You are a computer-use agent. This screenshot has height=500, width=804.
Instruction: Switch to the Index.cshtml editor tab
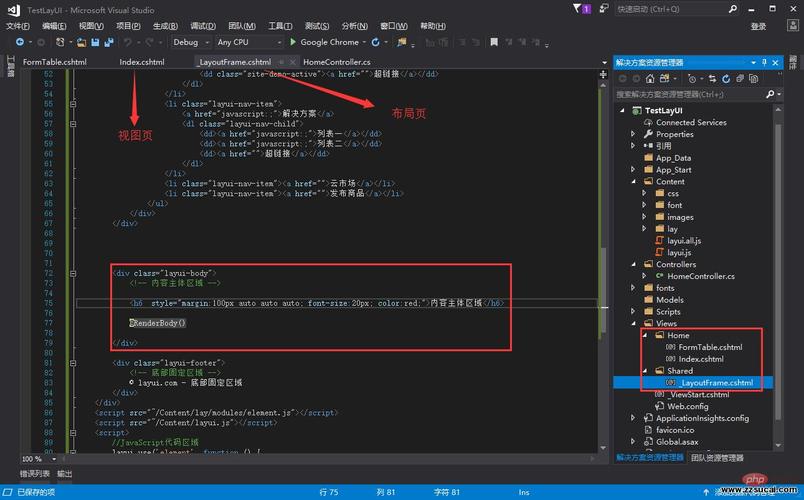click(x=142, y=62)
